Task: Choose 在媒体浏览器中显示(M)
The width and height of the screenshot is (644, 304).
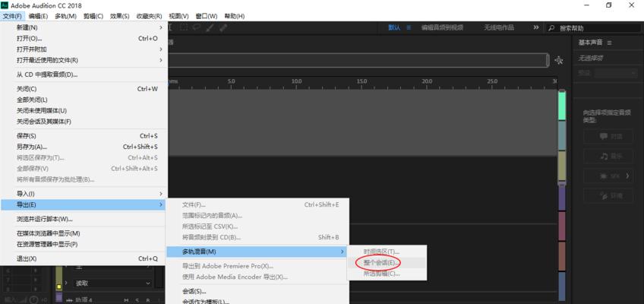Action: pyautogui.click(x=83, y=233)
